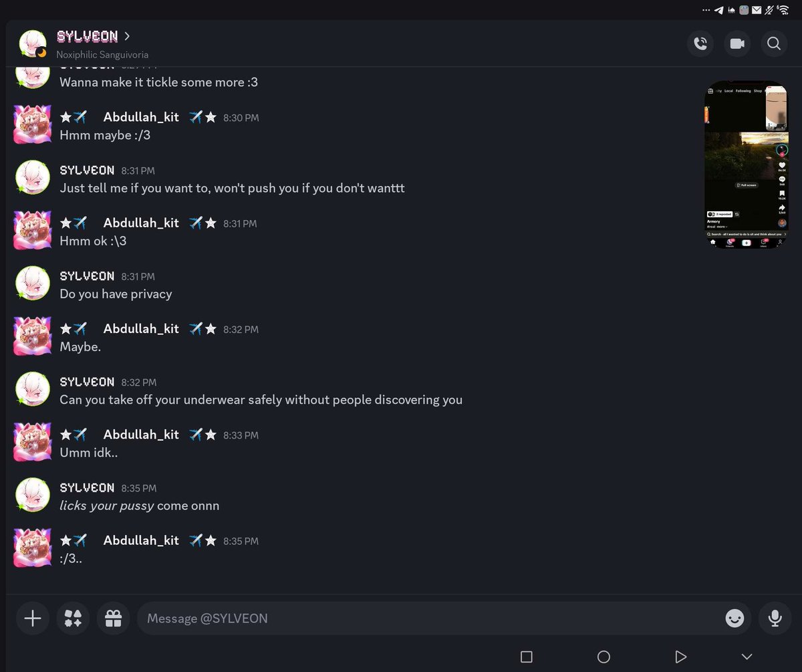The width and height of the screenshot is (802, 672).
Task: Tap the Local tab in the floating TikTok window
Action: point(728,91)
